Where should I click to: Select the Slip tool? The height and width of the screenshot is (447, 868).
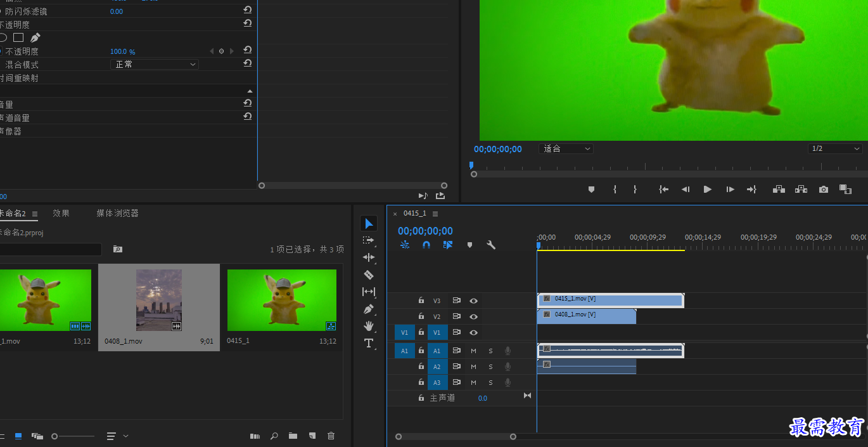(x=369, y=292)
